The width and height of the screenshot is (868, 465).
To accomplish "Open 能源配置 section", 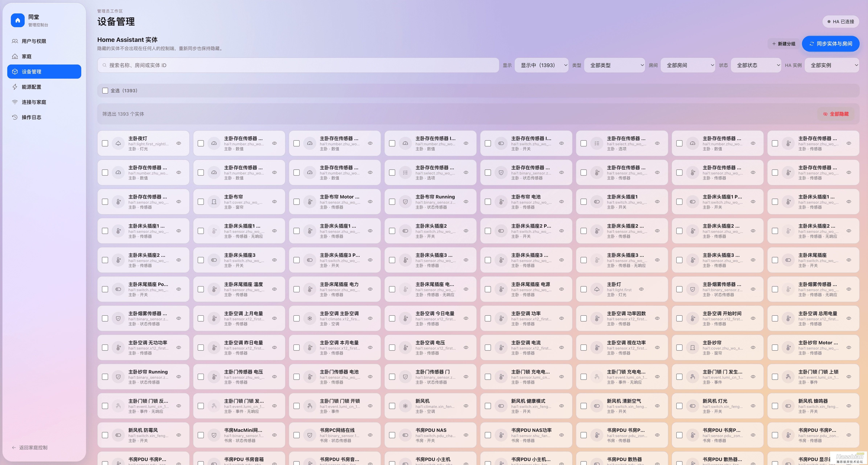I will (44, 87).
